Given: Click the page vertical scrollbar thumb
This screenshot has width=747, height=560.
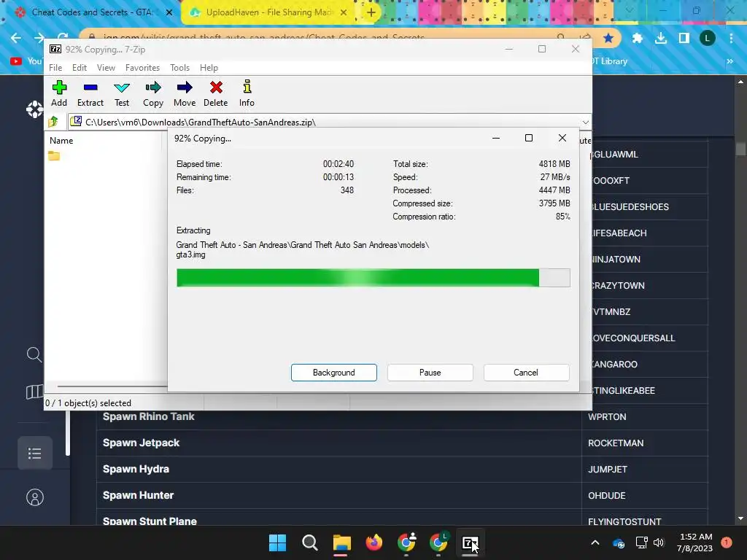Looking at the screenshot, I should click(x=740, y=149).
